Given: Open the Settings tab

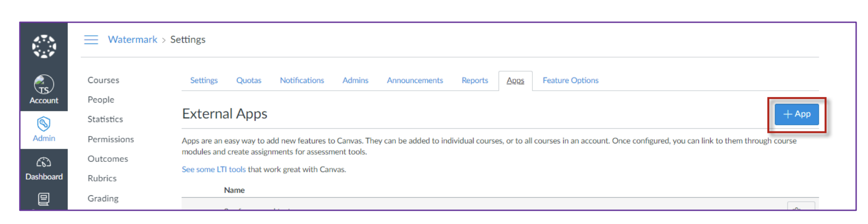Looking at the screenshot, I should pyautogui.click(x=204, y=80).
